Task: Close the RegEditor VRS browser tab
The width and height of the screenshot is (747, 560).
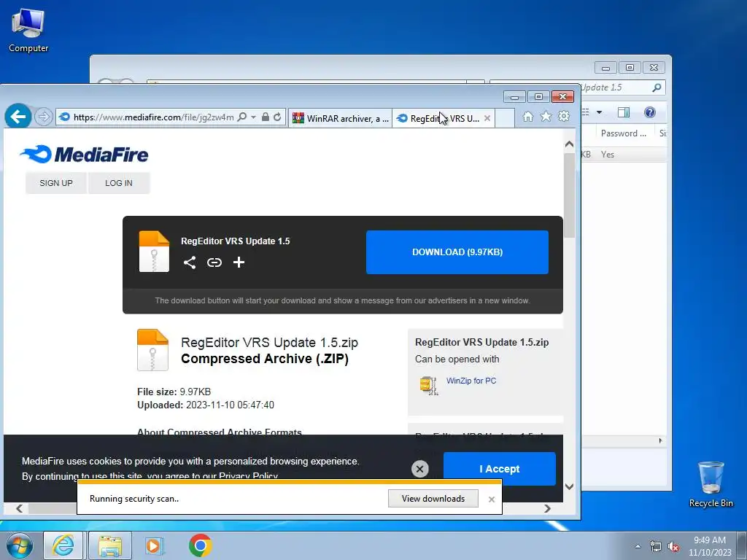Action: point(487,118)
